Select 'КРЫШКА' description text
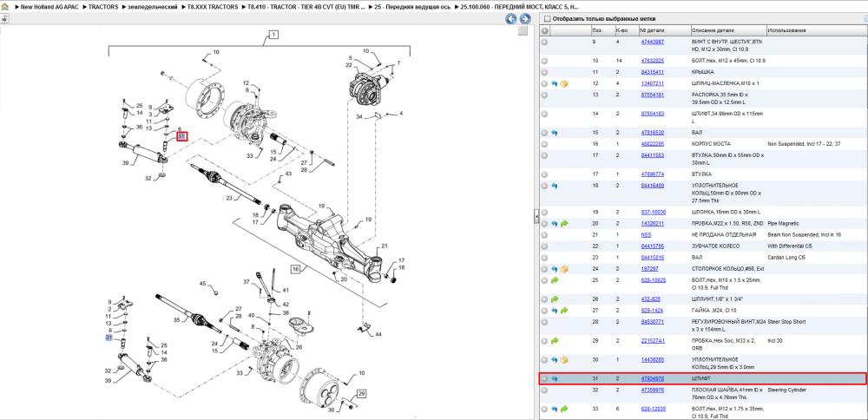Viewport: 868px width, 420px height. (703, 72)
